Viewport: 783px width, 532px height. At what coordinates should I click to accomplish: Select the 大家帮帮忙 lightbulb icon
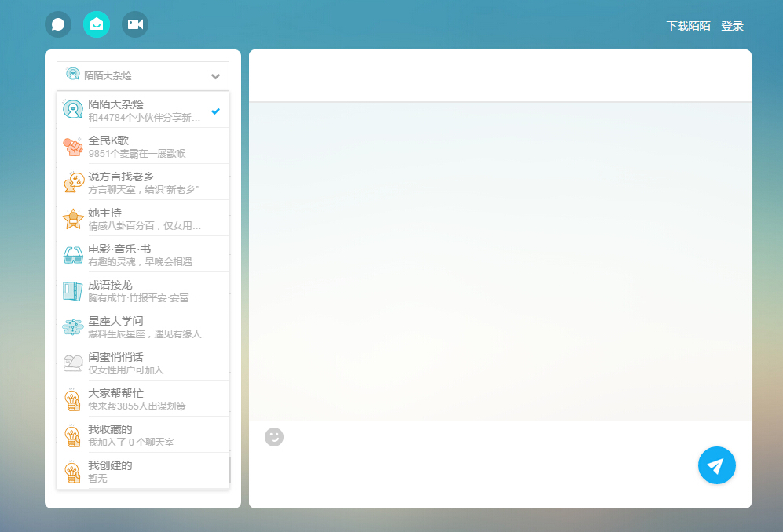tap(73, 398)
